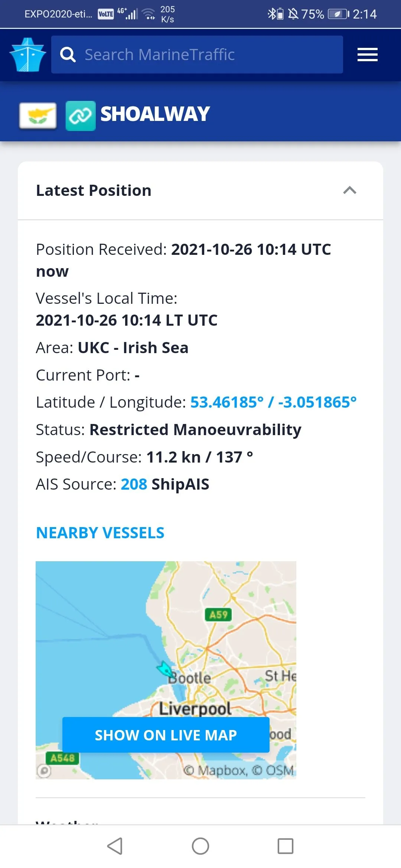This screenshot has height=868, width=401.
Task: Tap the SHOALWAY vessel name header
Action: click(x=155, y=114)
